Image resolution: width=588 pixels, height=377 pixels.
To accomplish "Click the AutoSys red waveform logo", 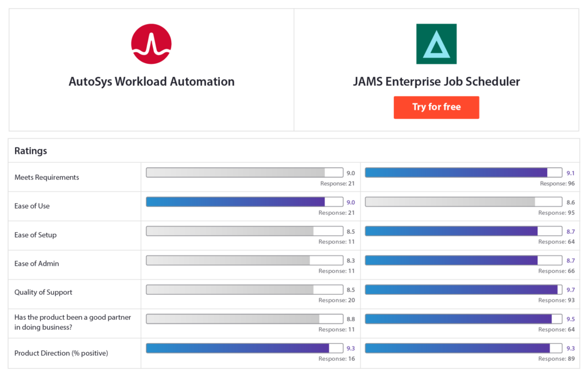I will click(151, 44).
